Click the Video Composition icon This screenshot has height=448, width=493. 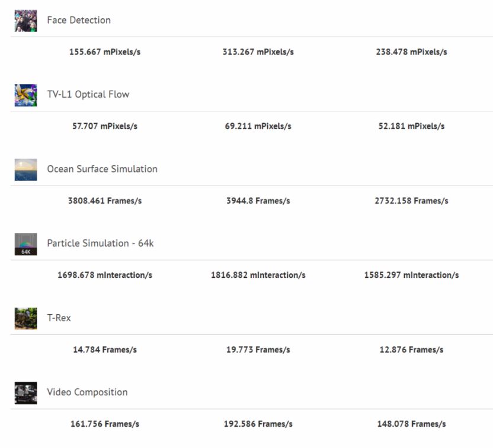click(25, 393)
